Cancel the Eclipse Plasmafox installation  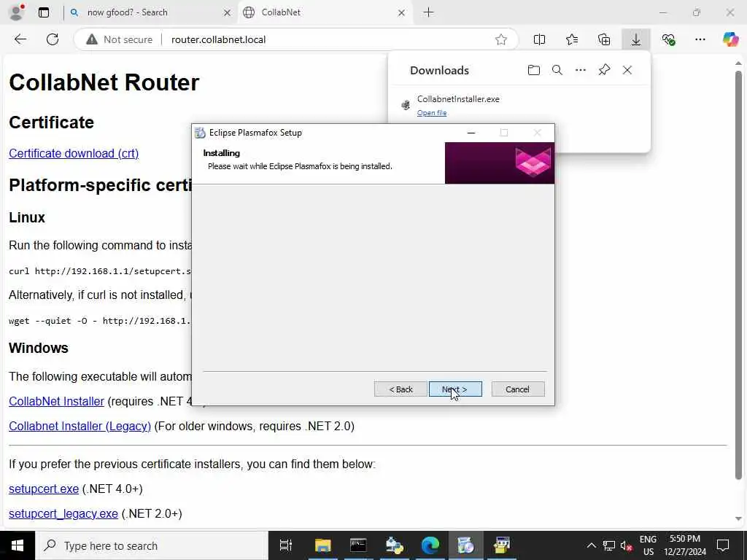(x=518, y=389)
